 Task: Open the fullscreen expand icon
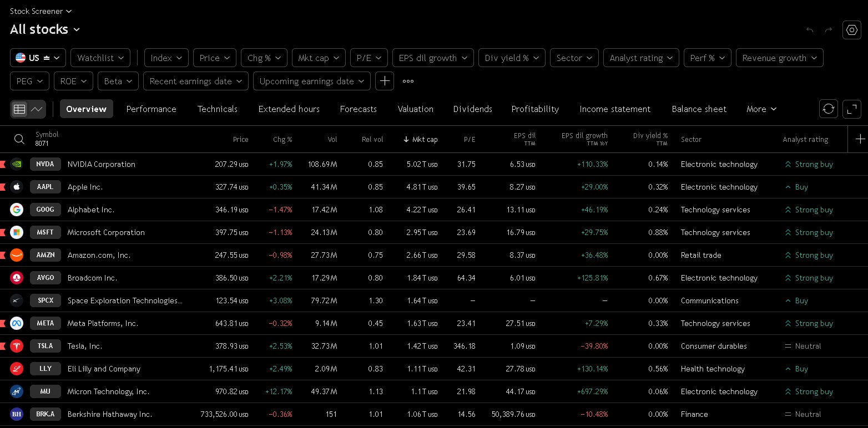[x=852, y=109]
